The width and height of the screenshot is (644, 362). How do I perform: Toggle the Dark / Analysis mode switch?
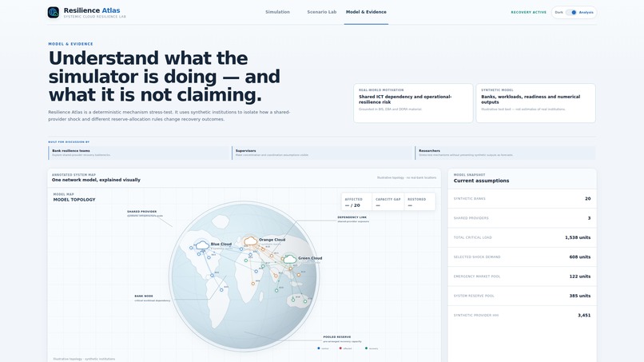[x=571, y=12]
